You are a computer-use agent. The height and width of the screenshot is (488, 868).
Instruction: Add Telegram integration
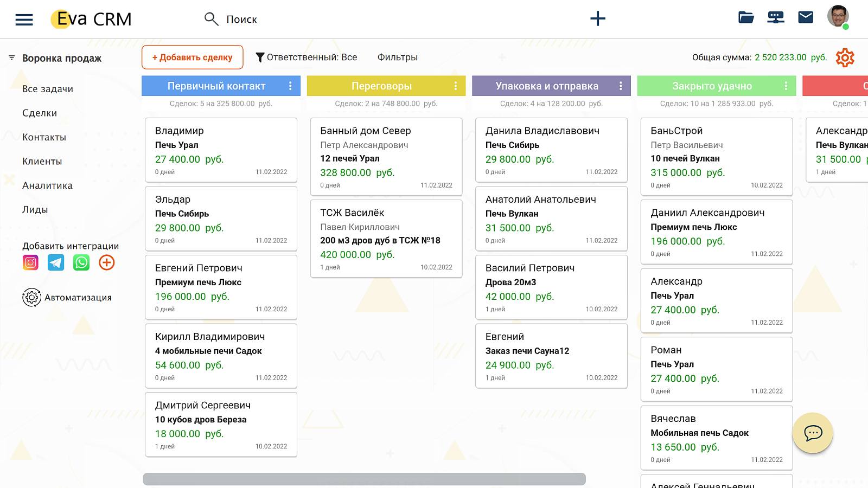56,262
